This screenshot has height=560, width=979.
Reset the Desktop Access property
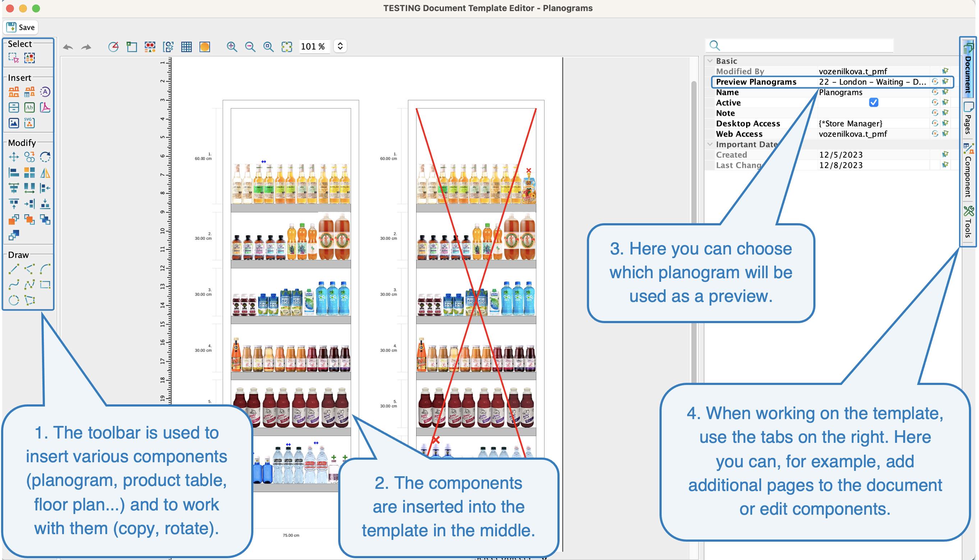tap(935, 123)
